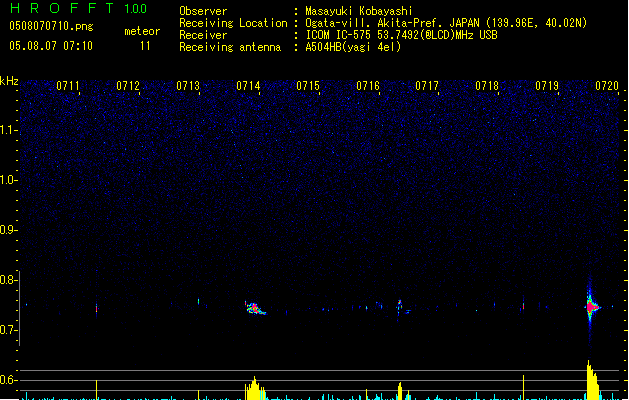The image size is (629, 400).
Task: Click the 0714 time axis marker
Action: [x=248, y=86]
